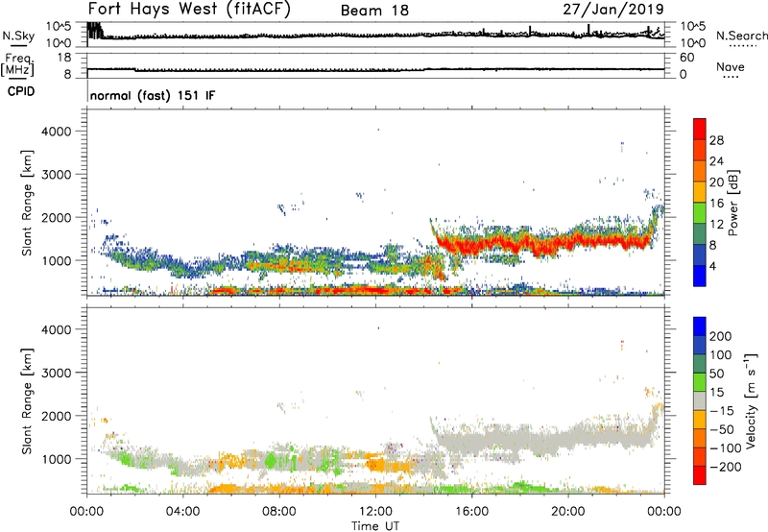Select the 'normal (fast) 151 IF' mode text
768x532 pixels.
[153, 95]
